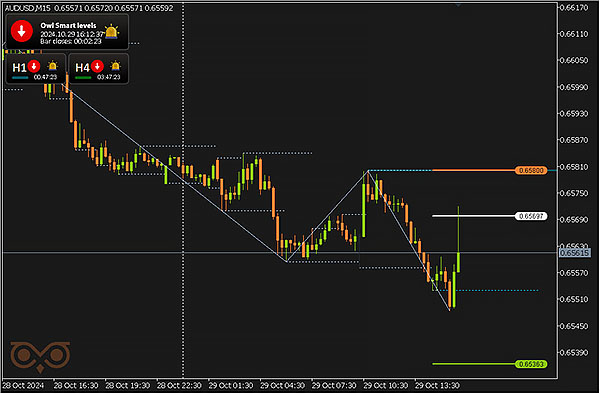The width and height of the screenshot is (600, 394).
Task: Click the large red down-arrow trend icon
Action: point(22,31)
